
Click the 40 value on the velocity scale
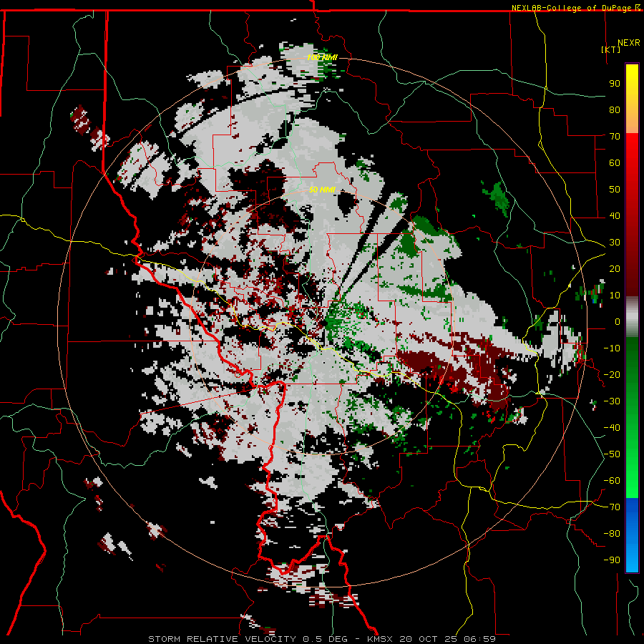(x=615, y=215)
